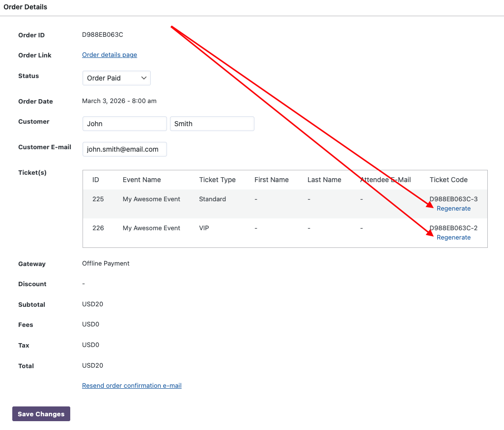Select ticket ID 225 in the table
504x430 pixels.
click(98, 199)
